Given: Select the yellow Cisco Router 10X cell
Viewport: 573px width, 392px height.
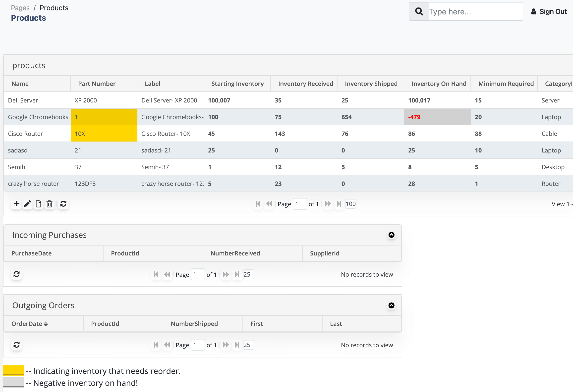Looking at the screenshot, I should click(x=104, y=134).
